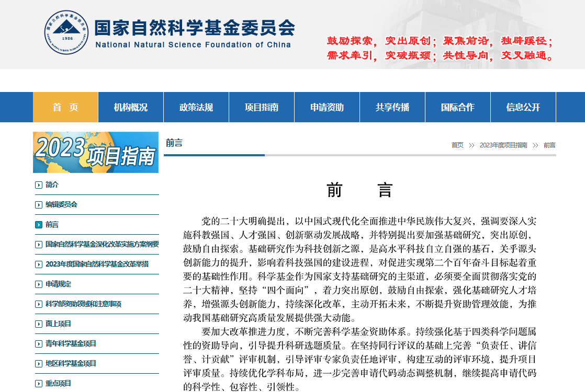Select 政策法规 in the navigation bar

pyautogui.click(x=196, y=107)
